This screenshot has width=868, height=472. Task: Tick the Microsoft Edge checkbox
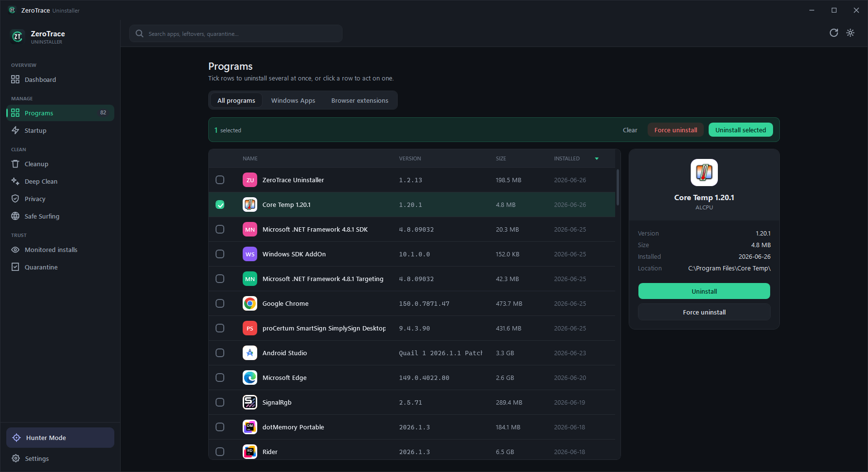click(220, 378)
